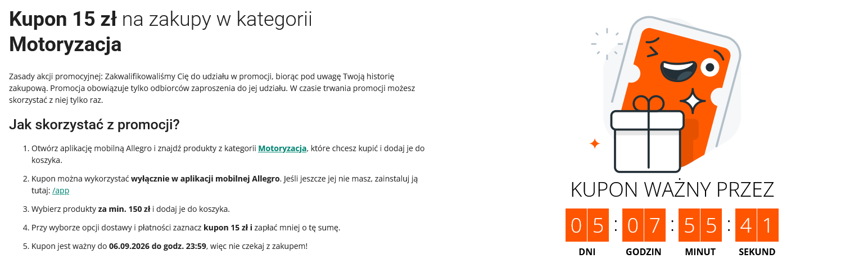Viewport: 868px width, 272px height.
Task: Click the minutes countdown tile
Action: coord(700,225)
